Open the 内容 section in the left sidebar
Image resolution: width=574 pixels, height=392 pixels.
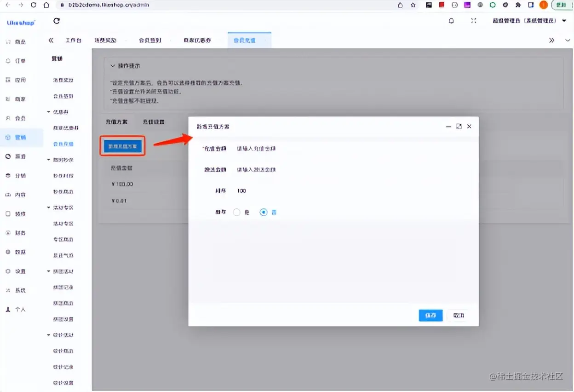point(16,195)
